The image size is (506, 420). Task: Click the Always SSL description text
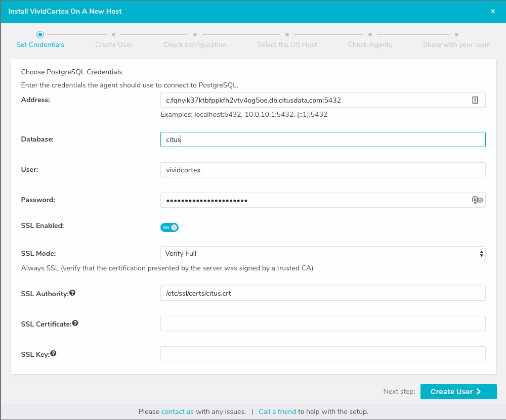point(167,268)
